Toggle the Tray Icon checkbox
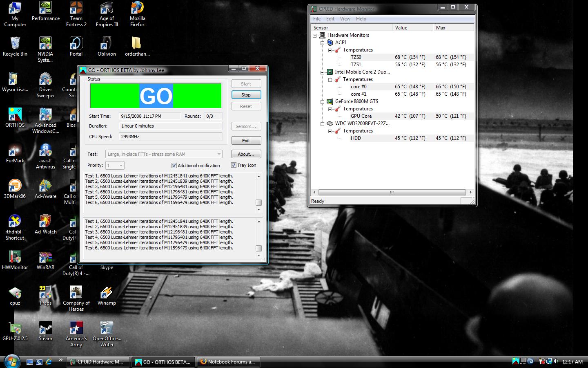 click(x=234, y=165)
